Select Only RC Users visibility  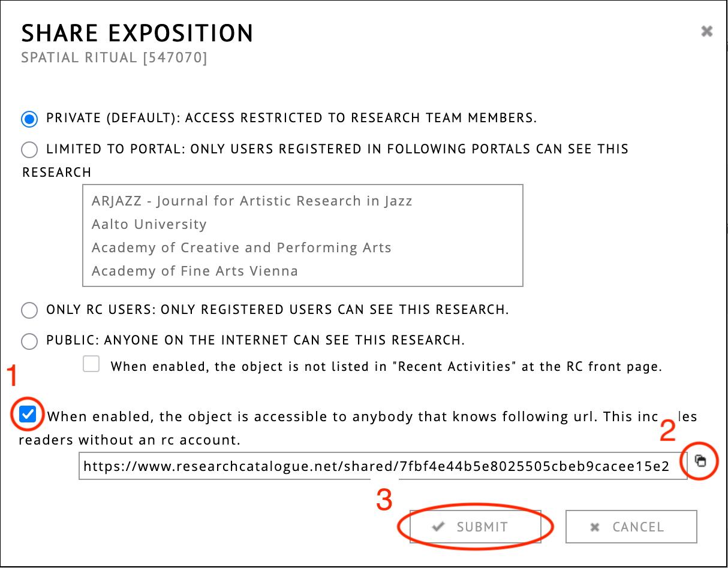point(29,310)
